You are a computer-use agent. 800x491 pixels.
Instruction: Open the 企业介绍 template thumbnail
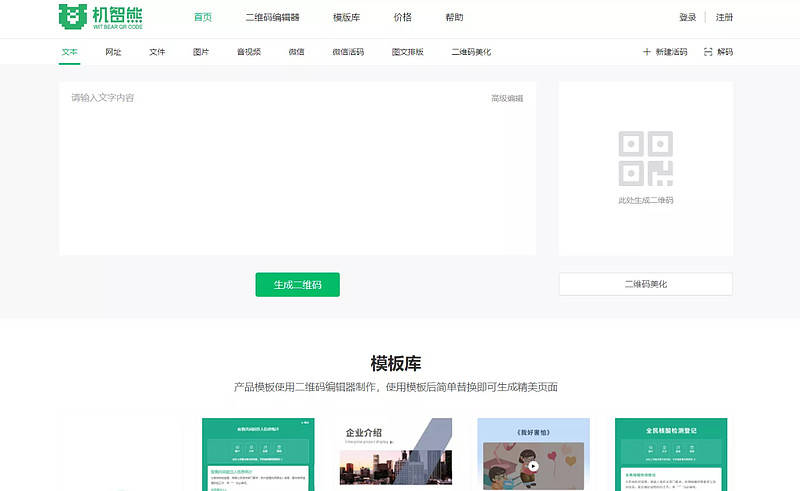[396, 454]
